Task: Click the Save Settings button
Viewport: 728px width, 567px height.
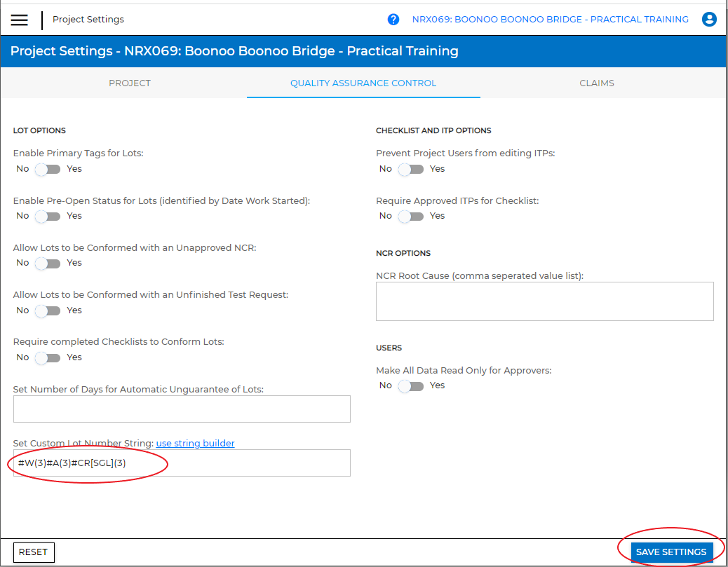Action: point(671,552)
